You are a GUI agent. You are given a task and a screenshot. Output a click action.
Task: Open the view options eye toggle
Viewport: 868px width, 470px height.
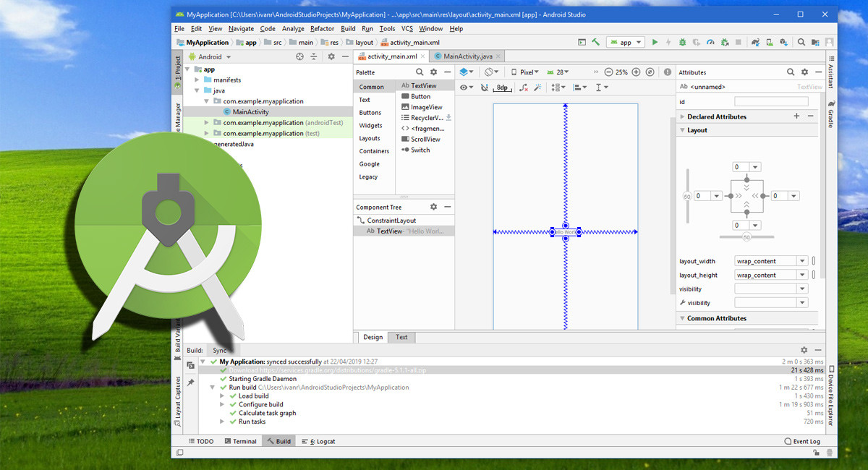tap(464, 87)
